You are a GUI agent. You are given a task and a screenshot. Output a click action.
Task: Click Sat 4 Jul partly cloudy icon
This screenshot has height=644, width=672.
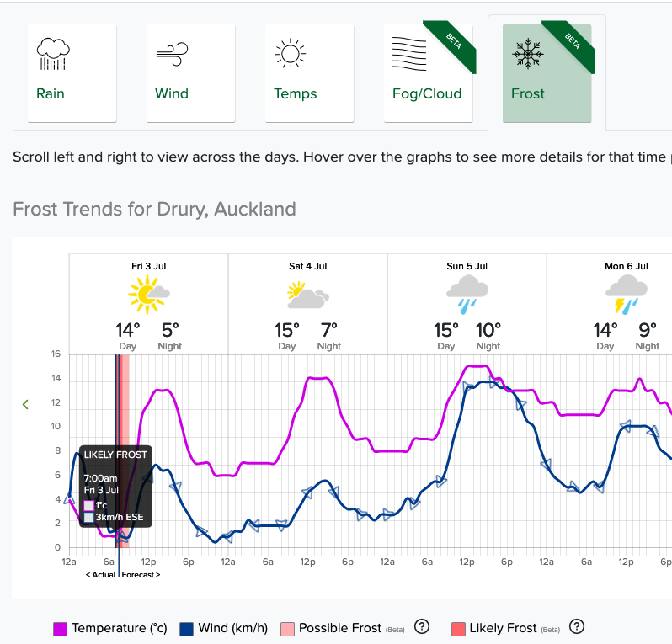click(308, 295)
